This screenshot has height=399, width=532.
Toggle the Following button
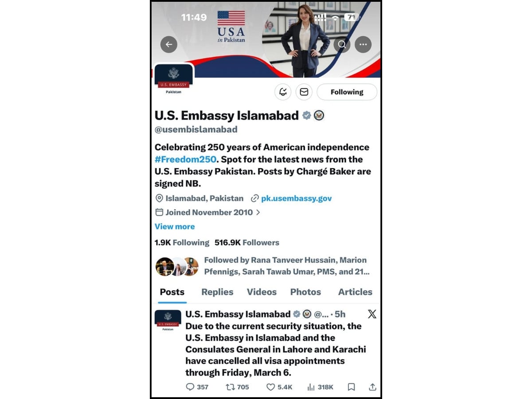(347, 92)
